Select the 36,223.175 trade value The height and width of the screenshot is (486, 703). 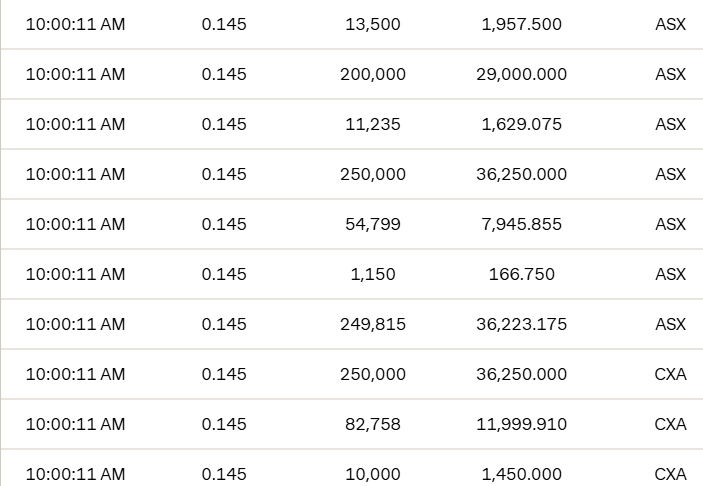tap(521, 324)
